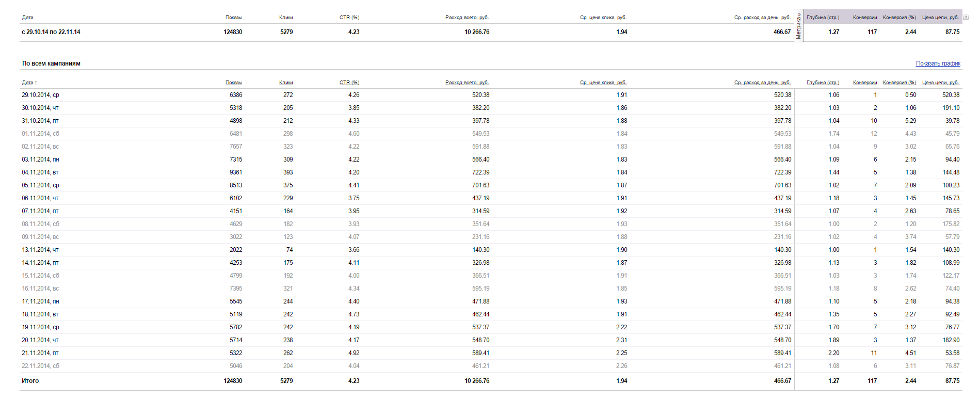Open the Показать график link
The height and width of the screenshot is (400, 980).
click(x=938, y=63)
